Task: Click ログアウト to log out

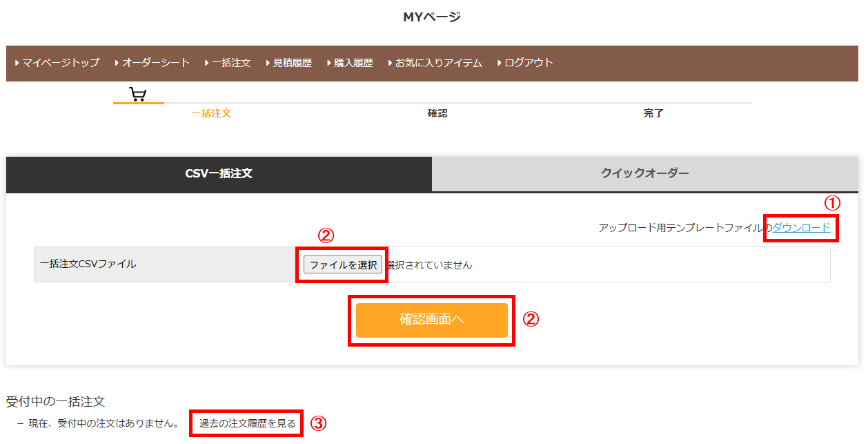Action: point(529,63)
